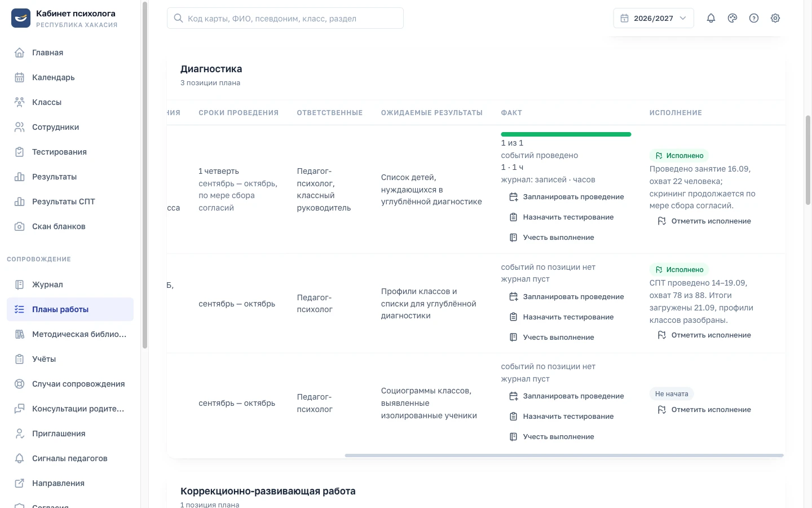Учесть выполнение in the 1 четверть row
This screenshot has height=508, width=812.
point(551,238)
